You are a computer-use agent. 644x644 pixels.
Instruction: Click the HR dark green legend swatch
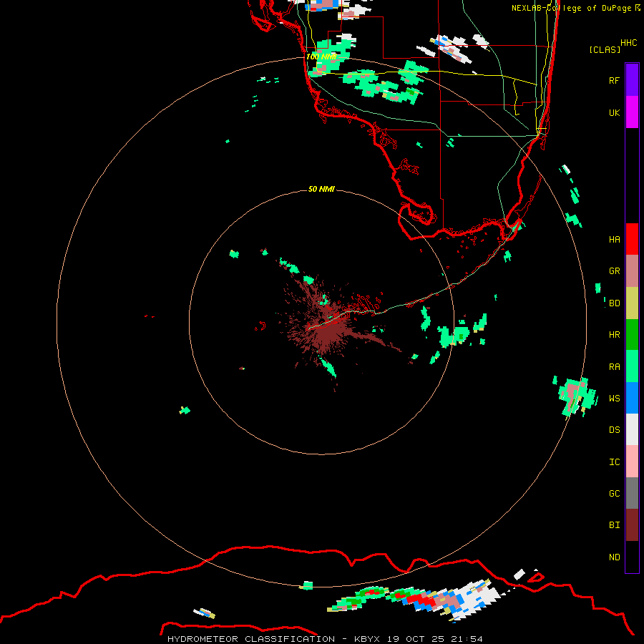pos(632,335)
